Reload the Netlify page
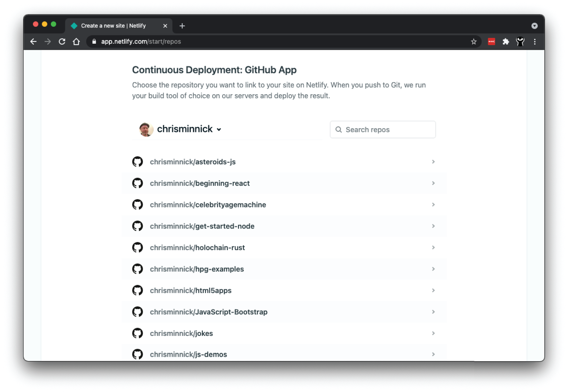 point(62,42)
